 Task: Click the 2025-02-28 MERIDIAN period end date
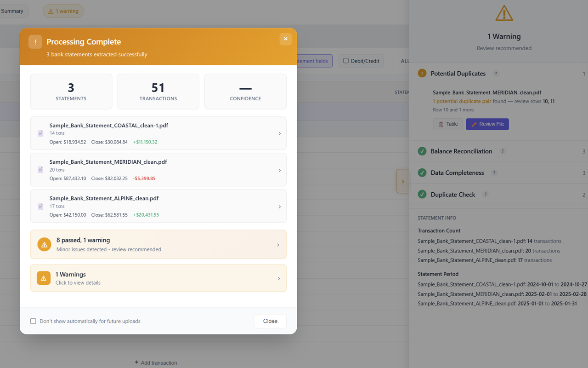574,294
